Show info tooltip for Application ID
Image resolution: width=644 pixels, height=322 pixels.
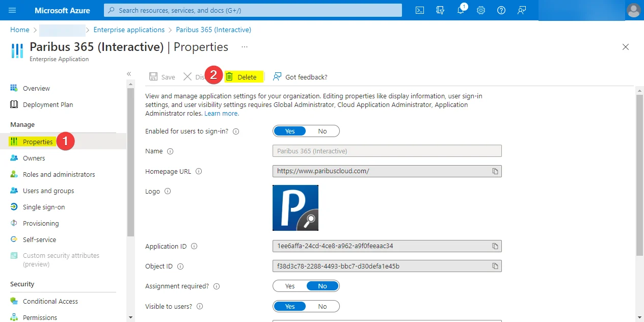tap(194, 247)
